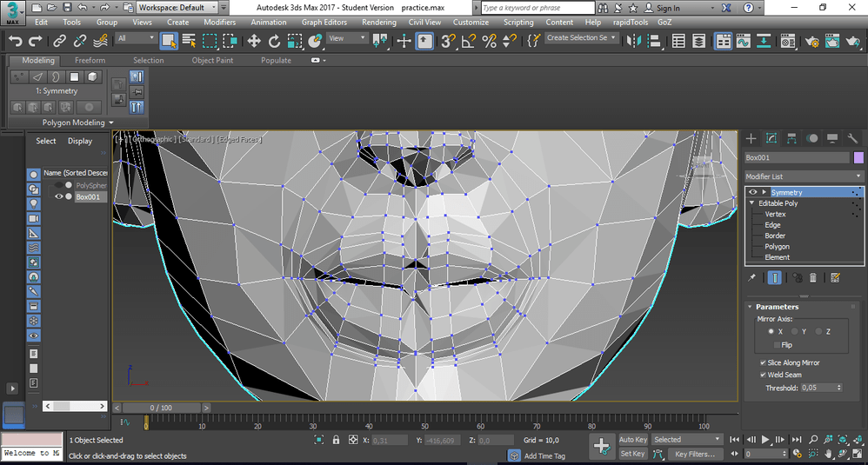This screenshot has height=465, width=868.
Task: Open the Hierarchy command panel tab
Action: point(791,139)
